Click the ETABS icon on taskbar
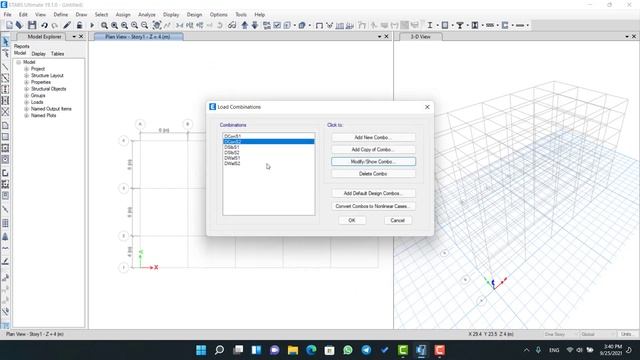Screen dimensions: 640x360 (x=421, y=350)
